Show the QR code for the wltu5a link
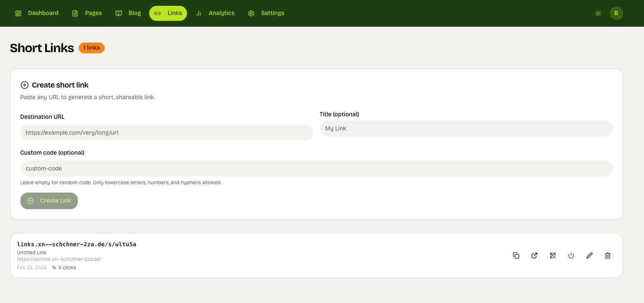This screenshot has width=644, height=303. click(x=553, y=255)
